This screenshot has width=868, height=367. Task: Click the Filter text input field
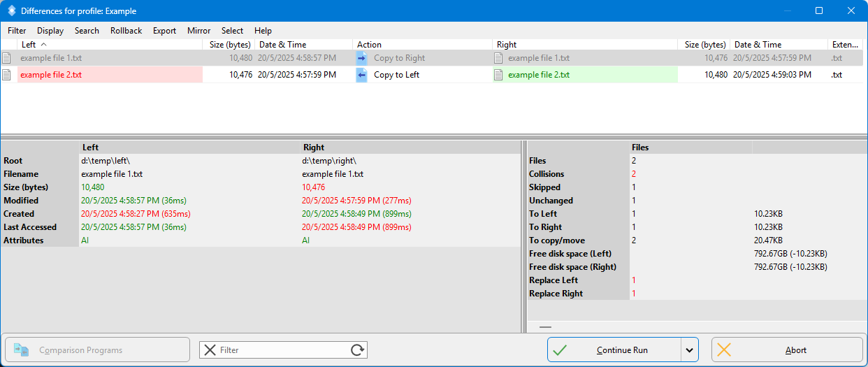point(283,350)
